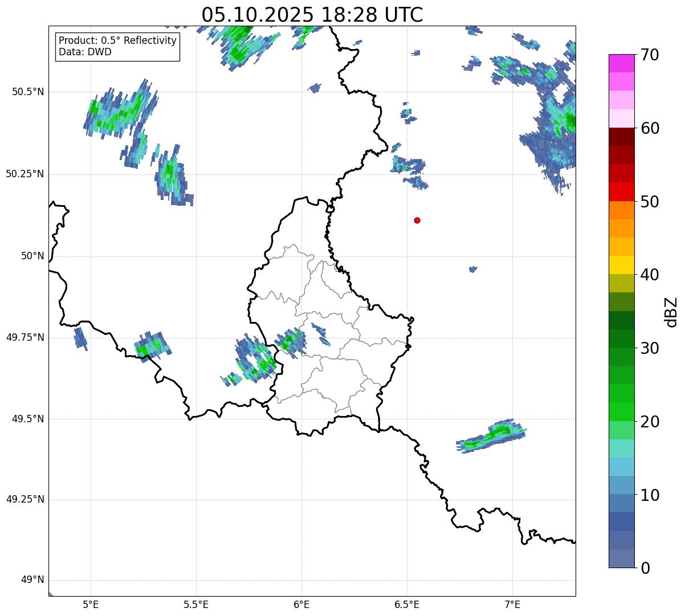Click the 5°E longitude label

pos(91,604)
